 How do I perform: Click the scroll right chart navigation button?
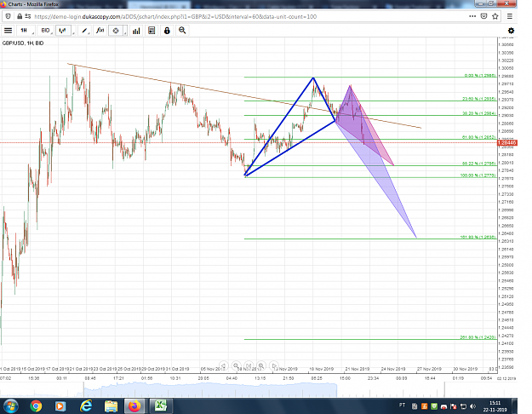click(274, 365)
